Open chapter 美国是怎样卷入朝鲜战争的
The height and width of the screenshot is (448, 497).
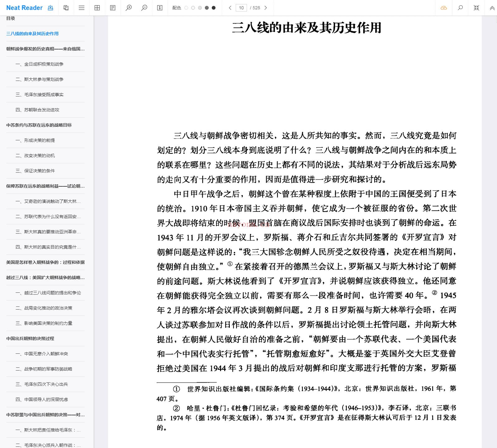click(45, 262)
